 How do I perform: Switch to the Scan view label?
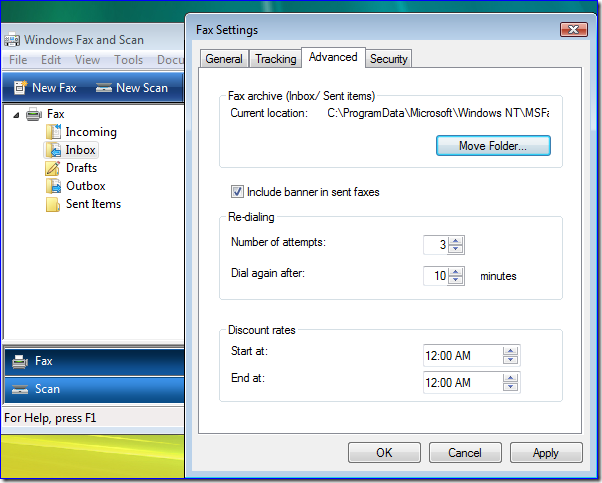pyautogui.click(x=47, y=389)
